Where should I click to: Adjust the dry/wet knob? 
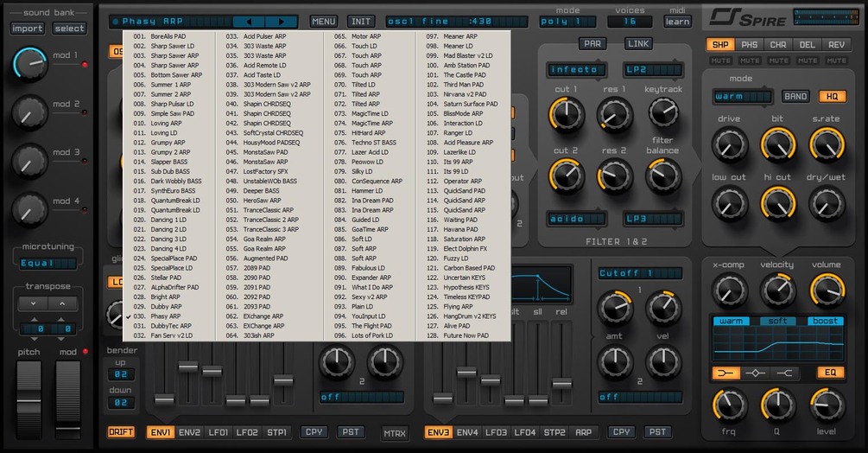pyautogui.click(x=827, y=204)
